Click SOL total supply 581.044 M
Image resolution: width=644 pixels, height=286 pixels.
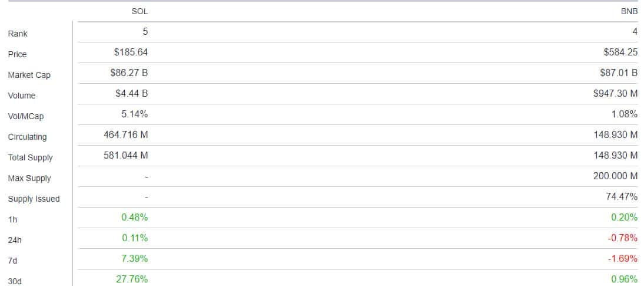pyautogui.click(x=125, y=155)
